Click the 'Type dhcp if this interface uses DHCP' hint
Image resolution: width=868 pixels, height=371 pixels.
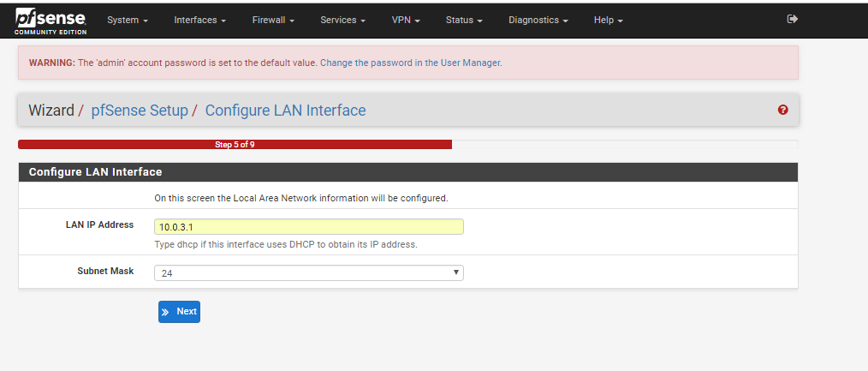tap(286, 244)
